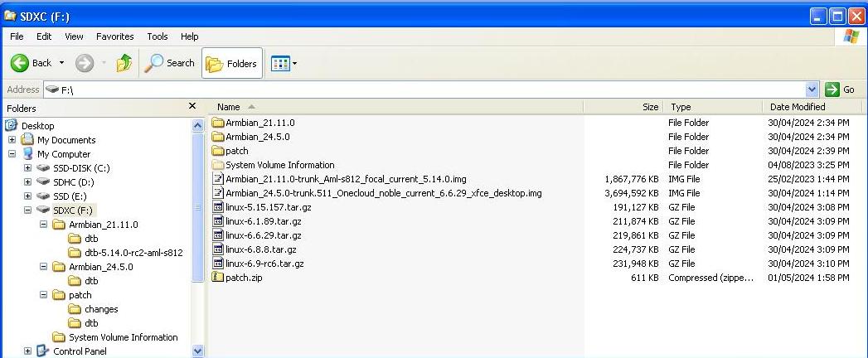Expand the SSD-DISK (C:) tree node
Viewport: 868px width, 358px height.
(28, 168)
